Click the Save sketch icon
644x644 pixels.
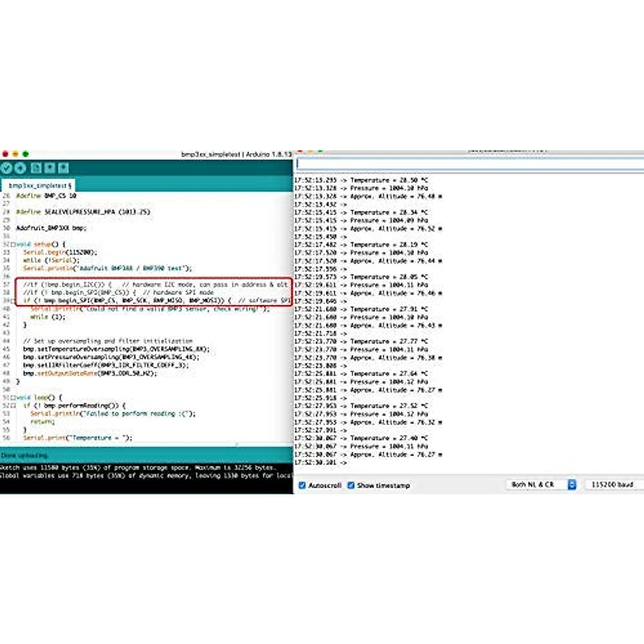[63, 168]
